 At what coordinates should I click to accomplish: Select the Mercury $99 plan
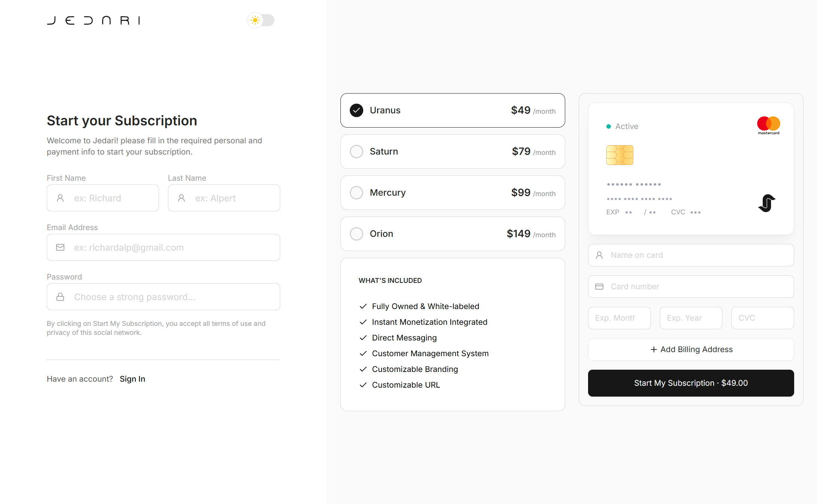tap(453, 193)
